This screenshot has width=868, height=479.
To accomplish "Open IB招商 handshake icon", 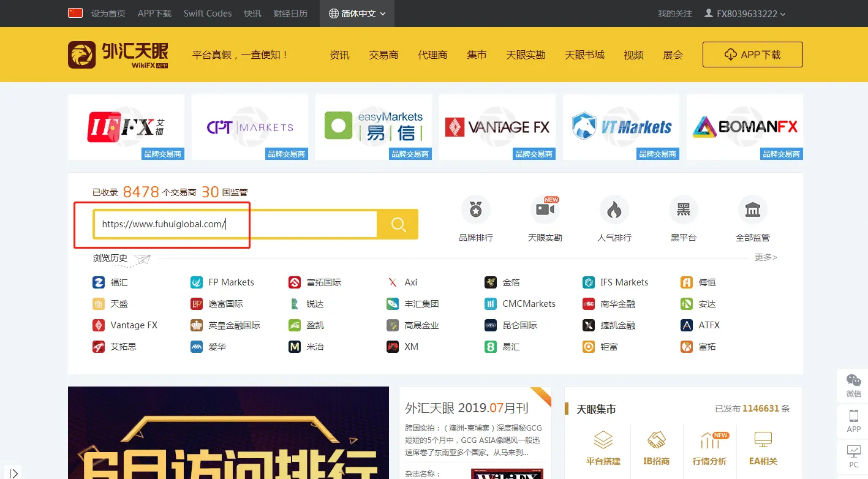I will tap(657, 440).
